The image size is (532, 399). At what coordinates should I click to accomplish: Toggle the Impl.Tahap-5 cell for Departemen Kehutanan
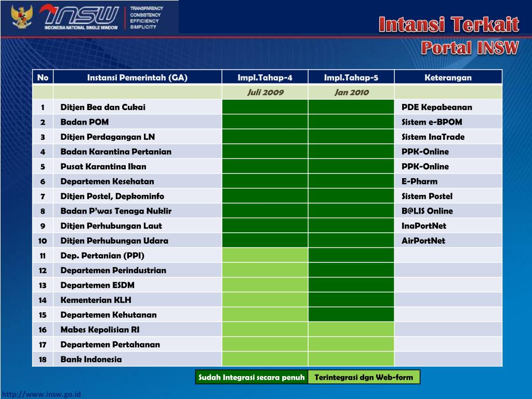[352, 314]
